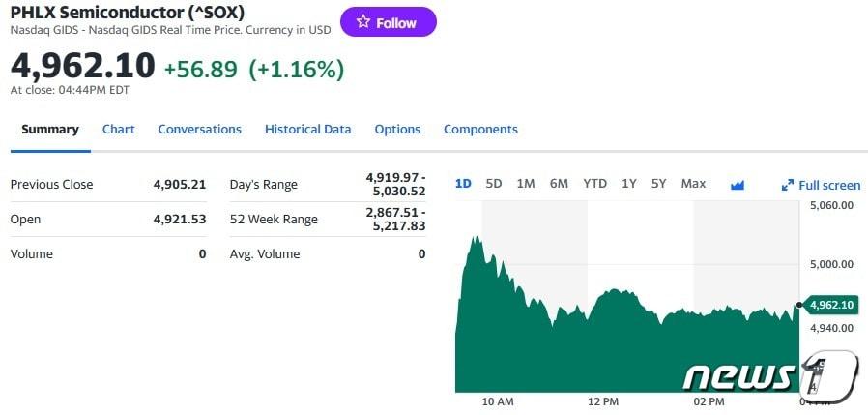Click the Full screen expand icon

tap(788, 185)
